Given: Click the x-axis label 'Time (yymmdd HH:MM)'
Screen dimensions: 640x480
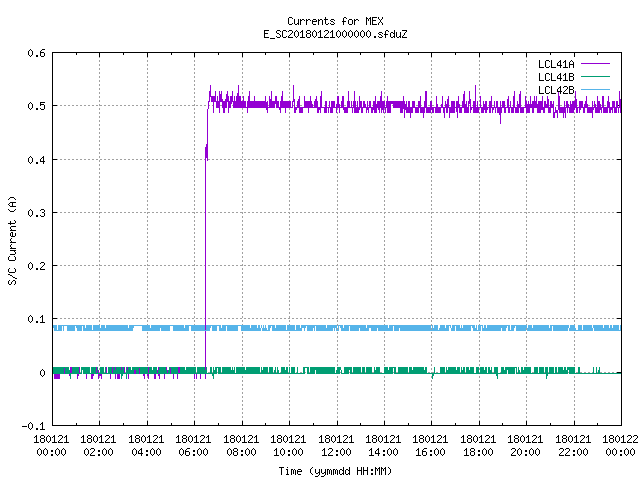Looking at the screenshot, I should coord(335,471).
